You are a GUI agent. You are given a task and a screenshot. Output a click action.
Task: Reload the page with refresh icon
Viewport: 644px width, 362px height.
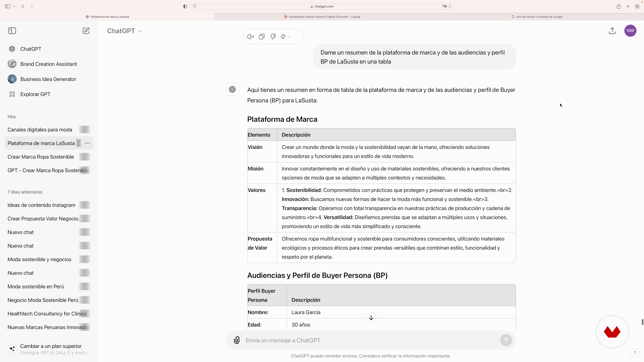(450, 6)
